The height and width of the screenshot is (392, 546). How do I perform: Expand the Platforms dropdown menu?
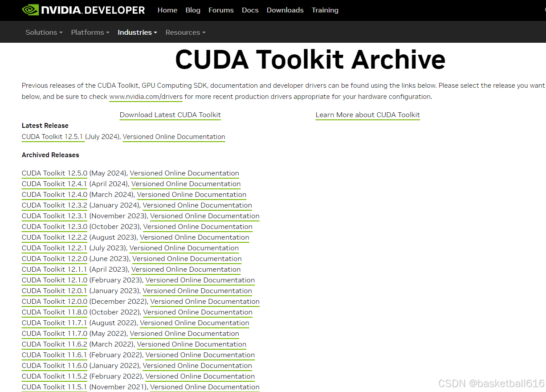click(90, 33)
